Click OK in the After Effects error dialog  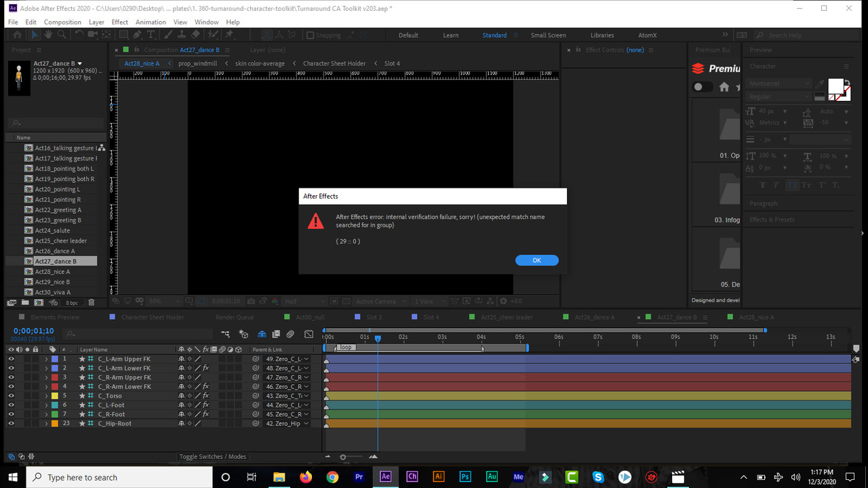pyautogui.click(x=536, y=260)
